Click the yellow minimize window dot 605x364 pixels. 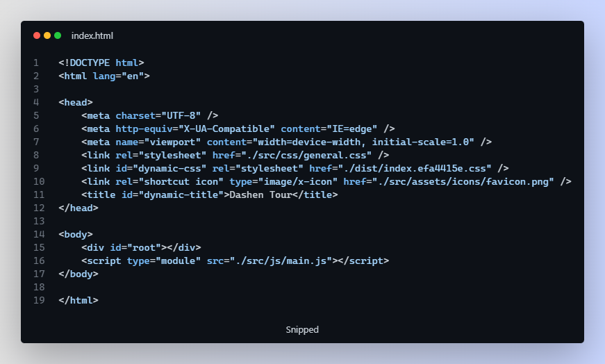(47, 35)
